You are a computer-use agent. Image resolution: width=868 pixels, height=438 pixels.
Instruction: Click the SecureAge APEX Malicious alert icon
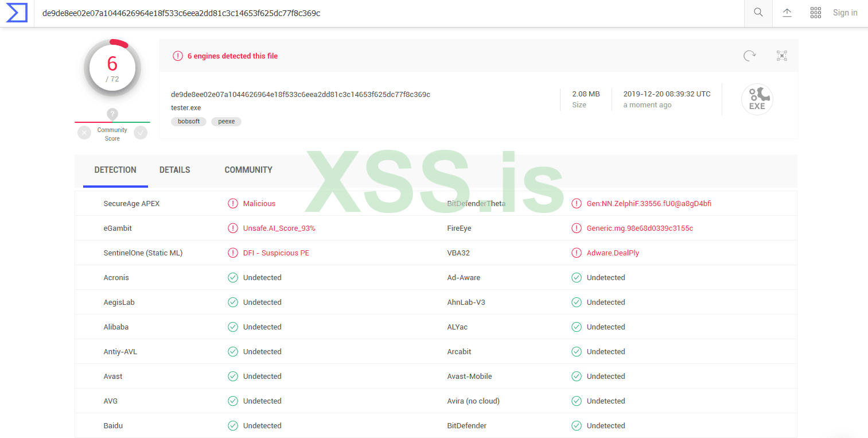point(233,204)
